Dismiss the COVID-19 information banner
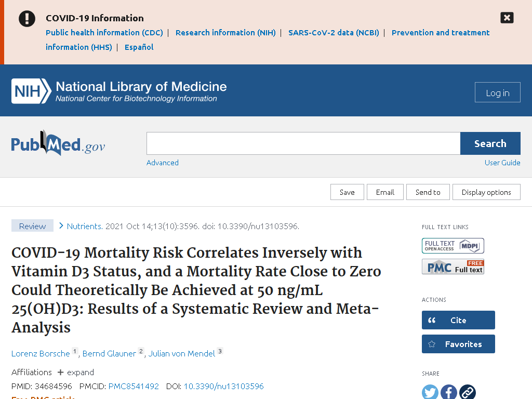The width and height of the screenshot is (532, 399). coord(507,18)
